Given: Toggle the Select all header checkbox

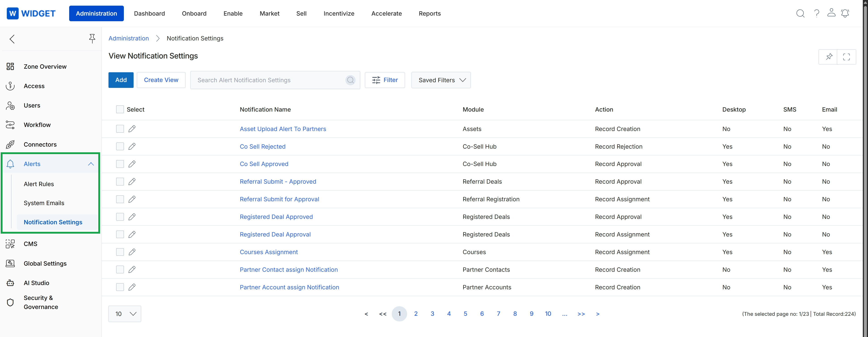Looking at the screenshot, I should 120,109.
